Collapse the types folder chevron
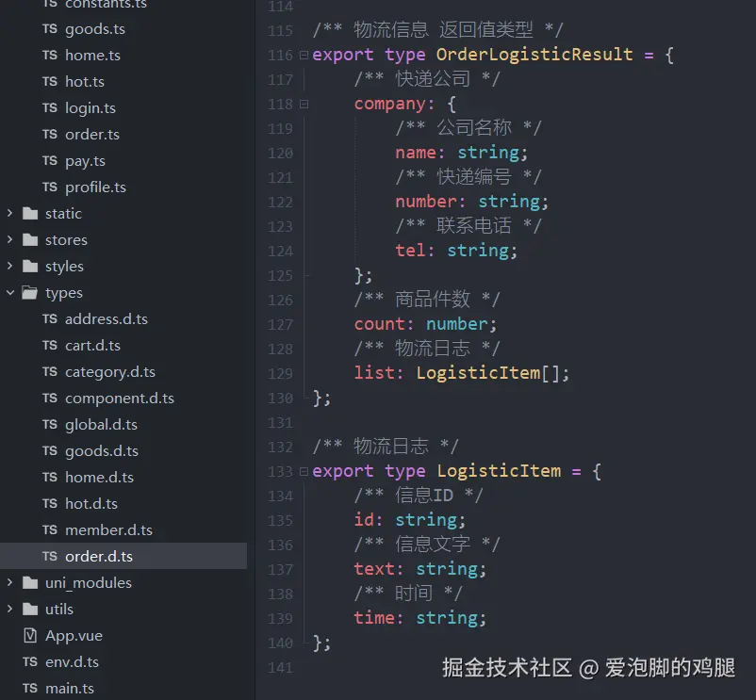 pyautogui.click(x=10, y=292)
